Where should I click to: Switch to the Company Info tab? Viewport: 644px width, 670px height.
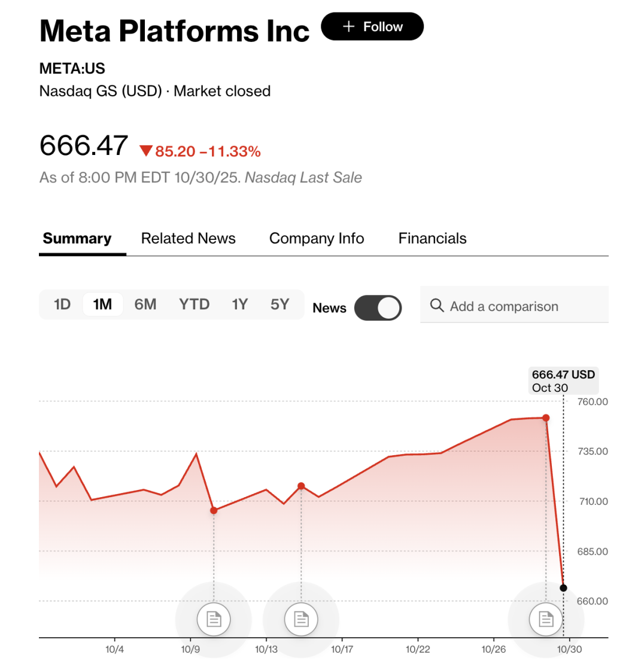tap(317, 239)
